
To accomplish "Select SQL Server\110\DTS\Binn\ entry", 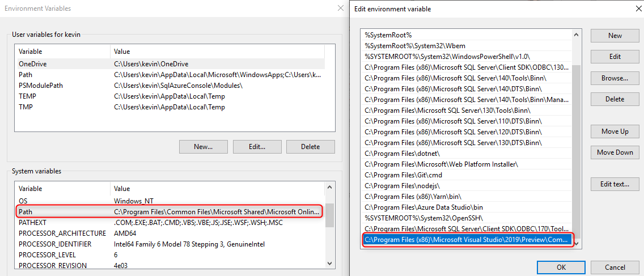I will click(x=466, y=121).
